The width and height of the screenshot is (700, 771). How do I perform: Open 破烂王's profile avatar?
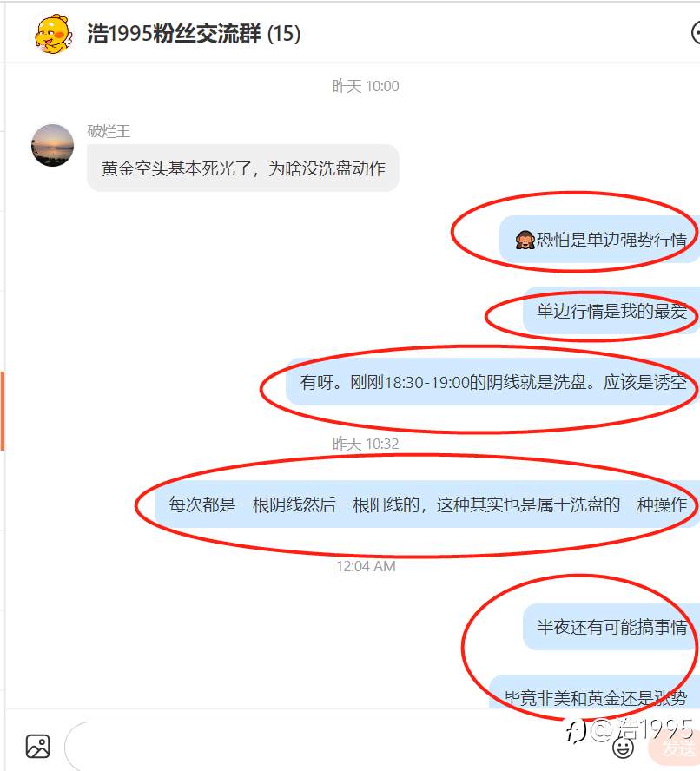pos(53,145)
